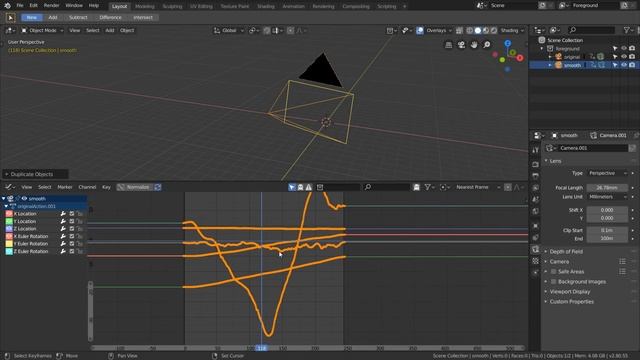640x360 pixels.
Task: Open the Nearest Frame snapping dropdown
Action: click(478, 187)
